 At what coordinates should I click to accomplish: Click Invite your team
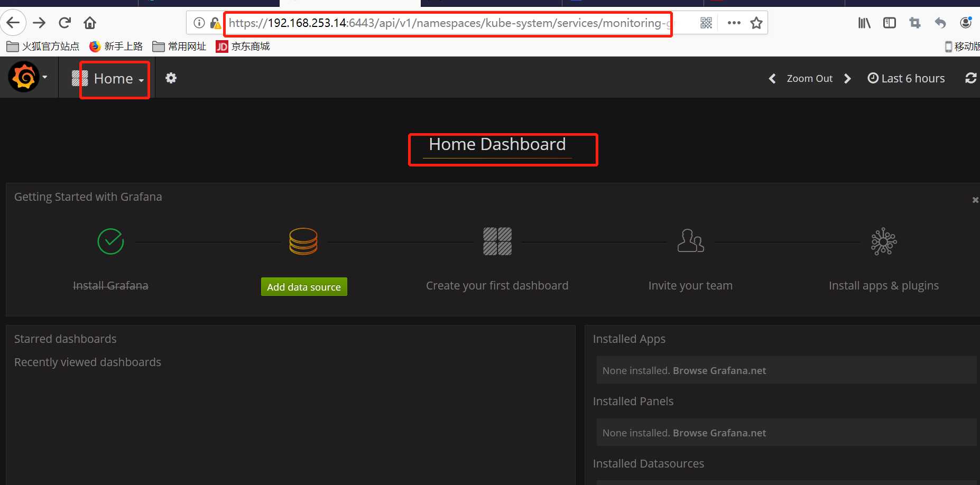point(690,286)
